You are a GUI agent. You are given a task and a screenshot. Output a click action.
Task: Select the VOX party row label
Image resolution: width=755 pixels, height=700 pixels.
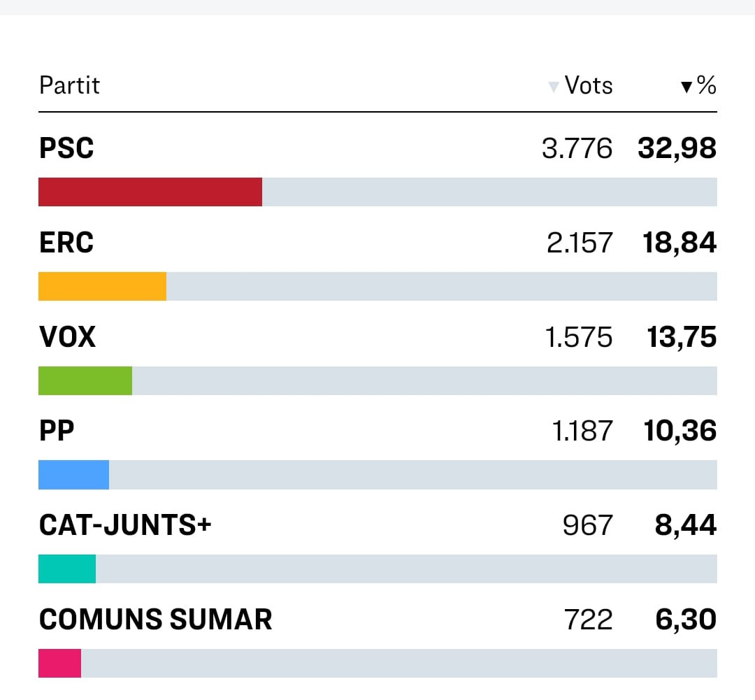click(67, 336)
